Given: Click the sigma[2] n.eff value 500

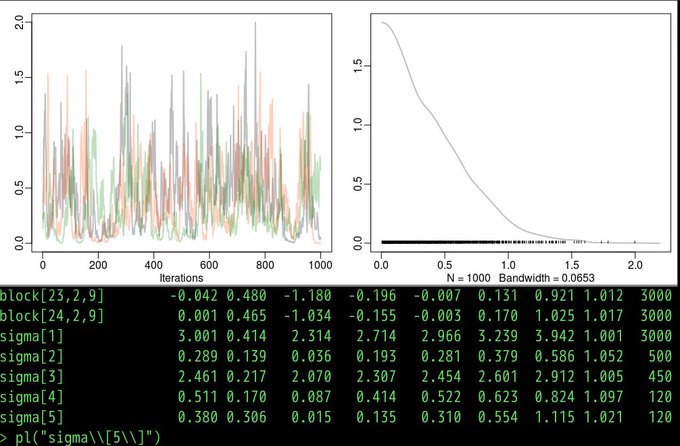Looking at the screenshot, I should 660,356.
